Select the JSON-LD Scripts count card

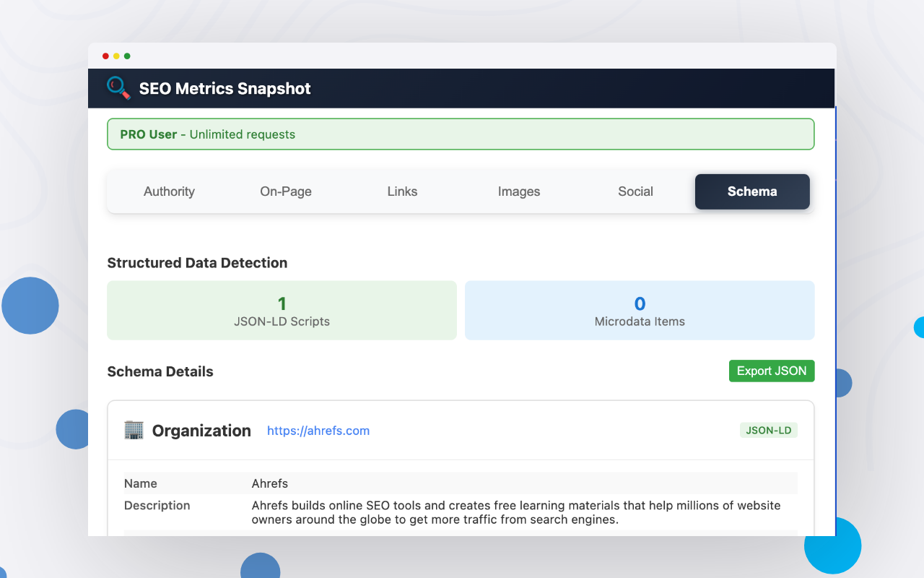point(282,311)
